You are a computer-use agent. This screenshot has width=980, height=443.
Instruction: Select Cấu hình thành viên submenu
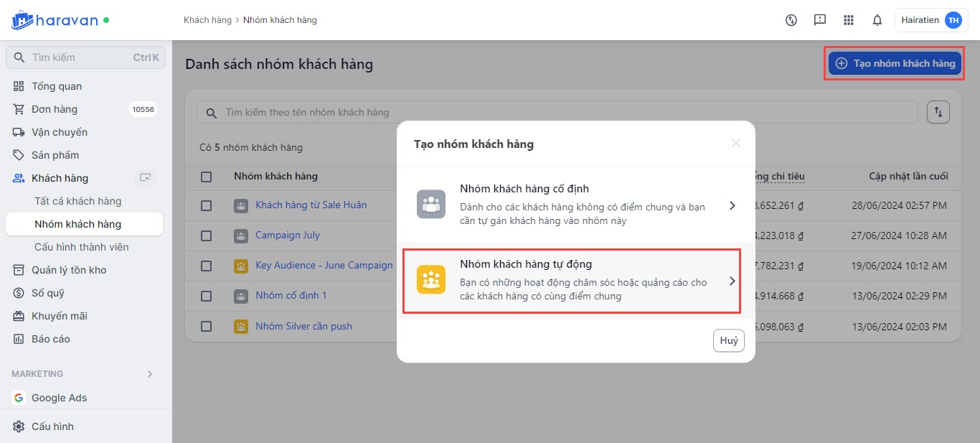[82, 247]
